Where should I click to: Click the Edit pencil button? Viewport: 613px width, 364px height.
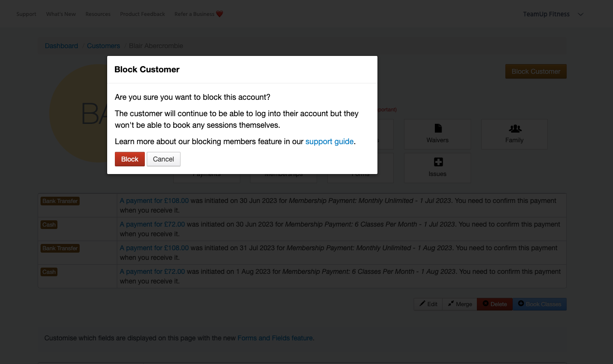pyautogui.click(x=428, y=304)
